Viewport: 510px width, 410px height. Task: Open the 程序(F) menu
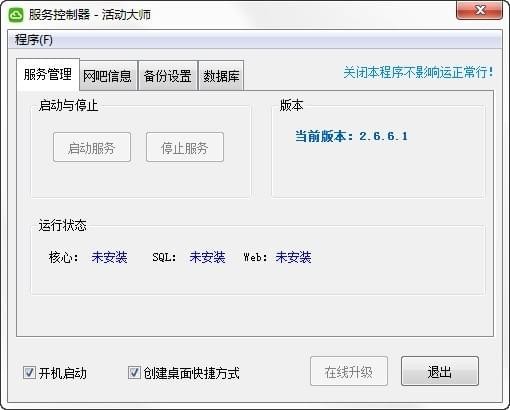point(34,40)
